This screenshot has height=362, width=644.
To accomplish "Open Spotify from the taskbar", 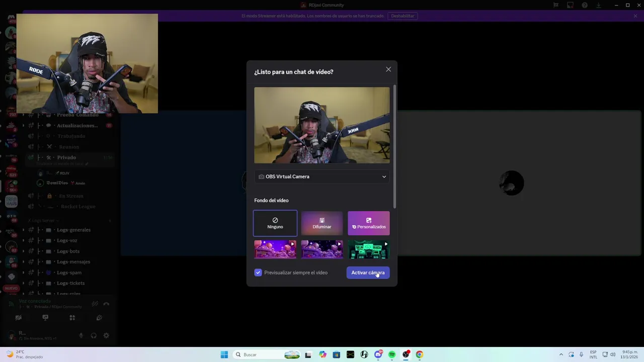I will 392,354.
